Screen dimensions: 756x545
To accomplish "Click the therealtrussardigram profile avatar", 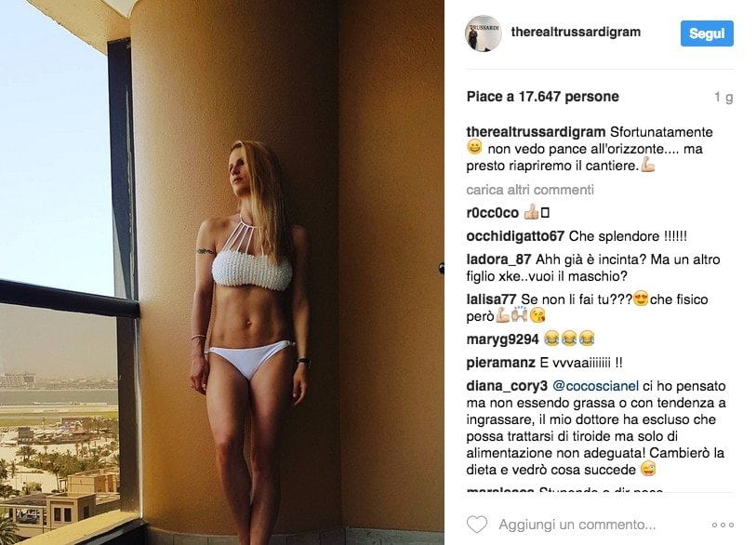I will [484, 33].
